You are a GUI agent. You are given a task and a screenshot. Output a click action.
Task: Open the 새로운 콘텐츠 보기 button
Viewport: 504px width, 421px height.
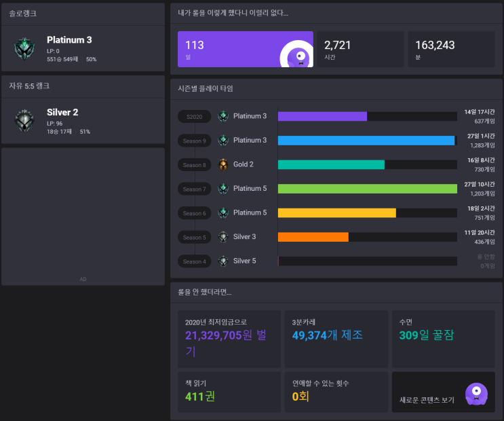[443, 392]
